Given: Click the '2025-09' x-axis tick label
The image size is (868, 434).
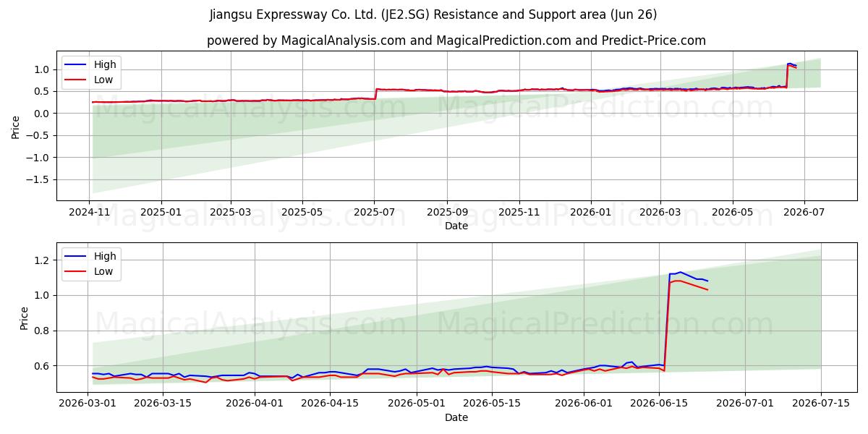Looking at the screenshot, I should coord(446,212).
